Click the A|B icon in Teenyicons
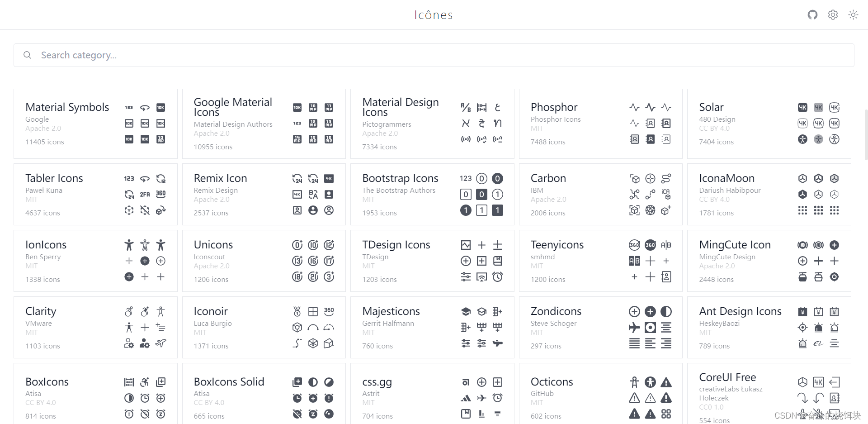 666,245
